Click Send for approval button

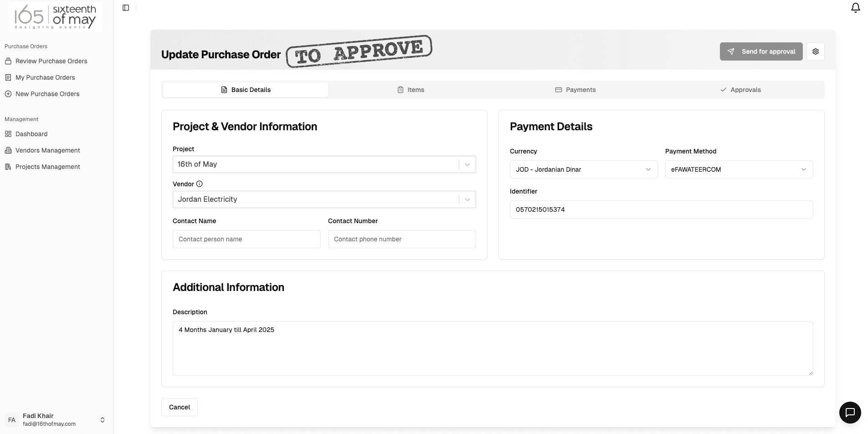point(761,51)
